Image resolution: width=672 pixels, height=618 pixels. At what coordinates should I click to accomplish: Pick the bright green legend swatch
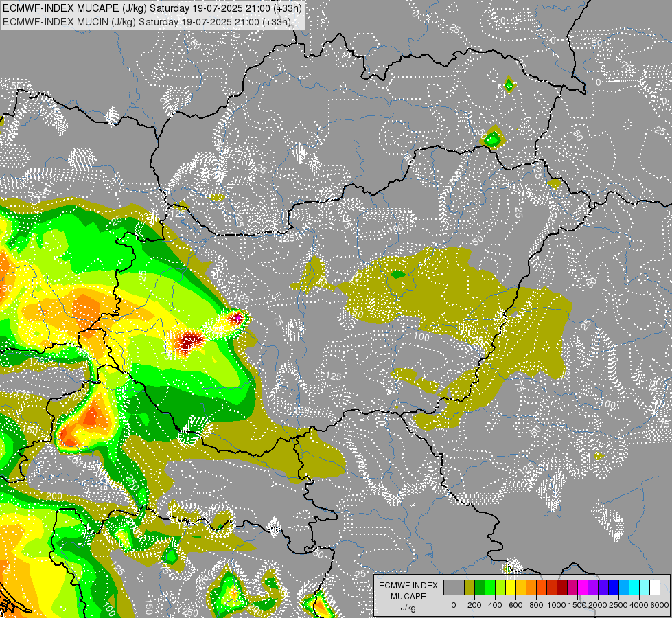(x=490, y=588)
